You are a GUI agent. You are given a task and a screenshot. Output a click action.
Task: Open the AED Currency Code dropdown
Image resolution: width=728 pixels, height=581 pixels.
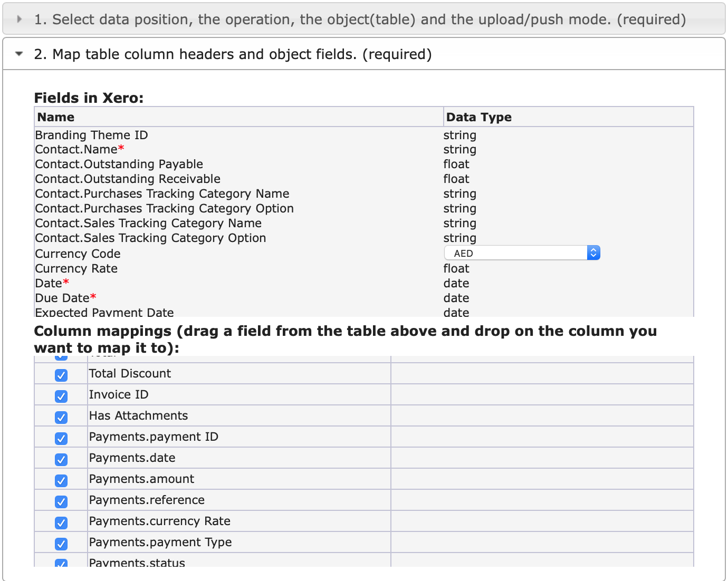[522, 253]
